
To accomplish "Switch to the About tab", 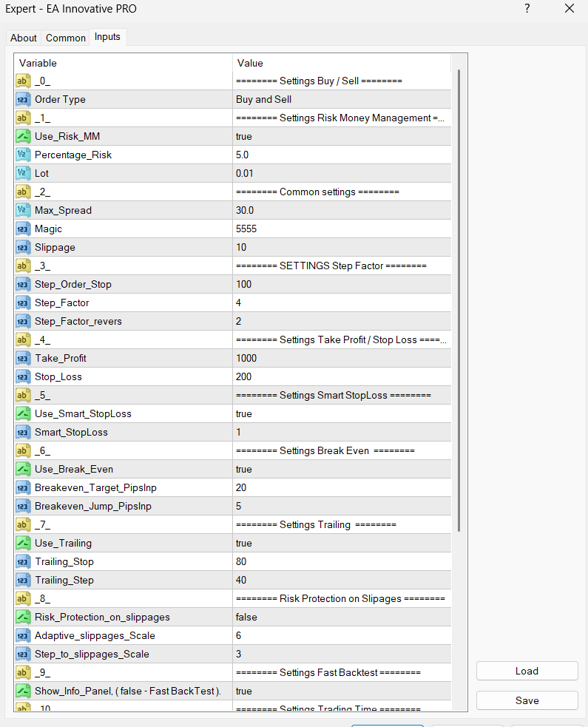I will pos(24,38).
